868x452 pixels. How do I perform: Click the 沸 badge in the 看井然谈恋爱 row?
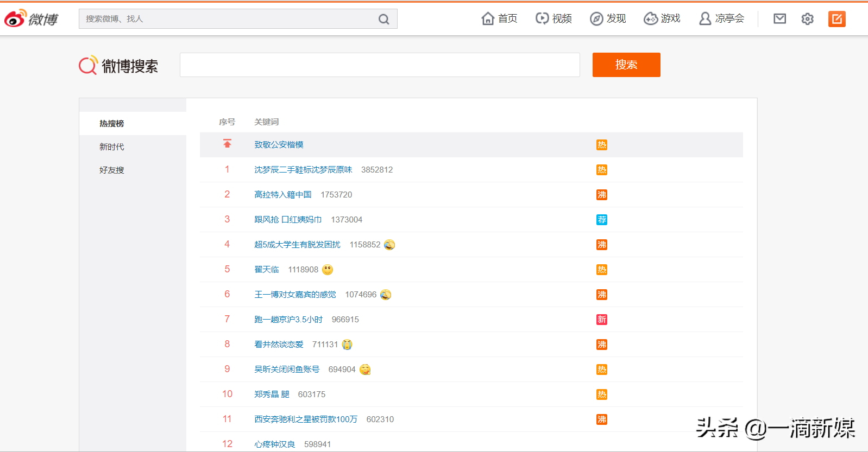click(602, 345)
